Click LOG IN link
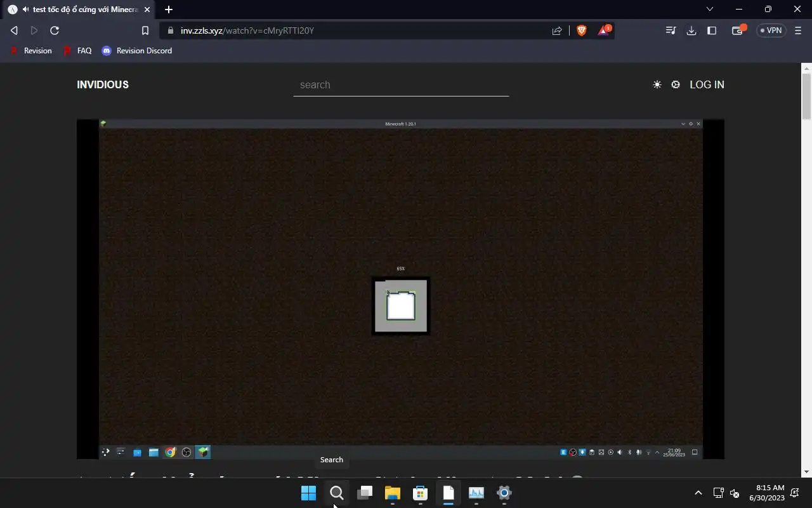The height and width of the screenshot is (508, 812). (x=707, y=84)
